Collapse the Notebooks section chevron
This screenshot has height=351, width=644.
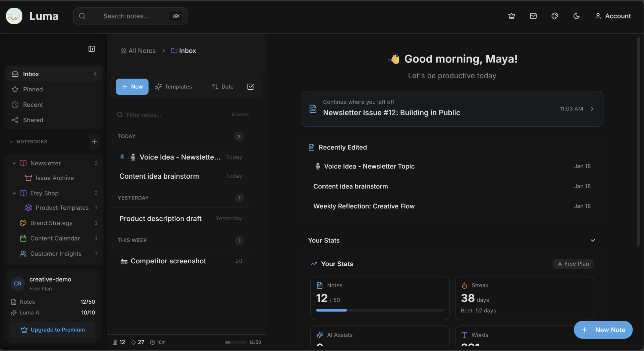11,142
